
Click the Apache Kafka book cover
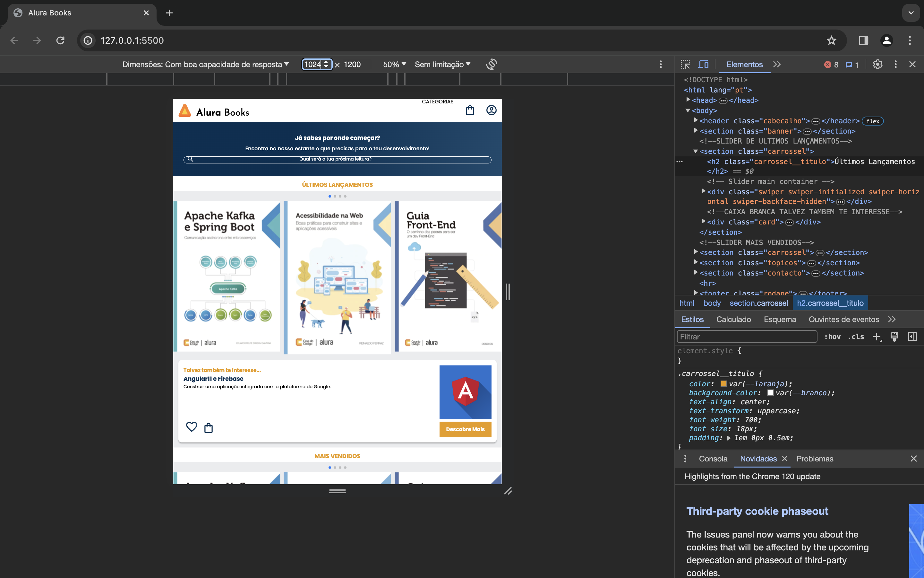(x=227, y=276)
